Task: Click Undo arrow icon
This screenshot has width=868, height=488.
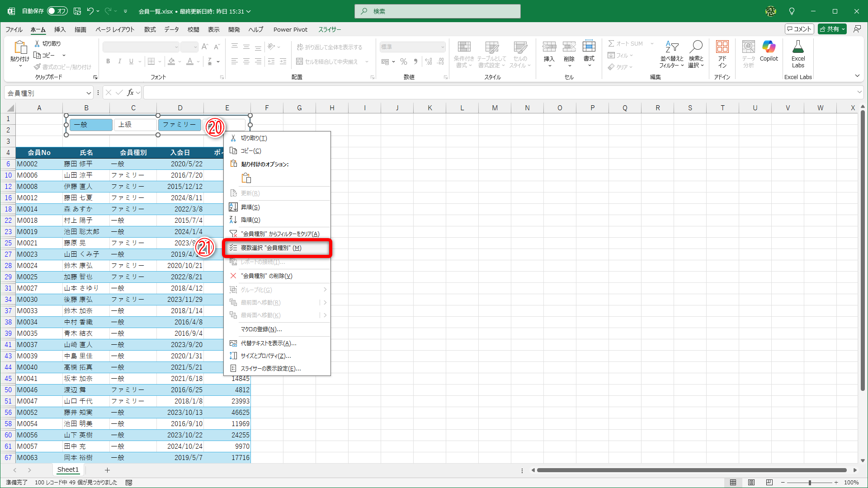Action: coord(90,11)
